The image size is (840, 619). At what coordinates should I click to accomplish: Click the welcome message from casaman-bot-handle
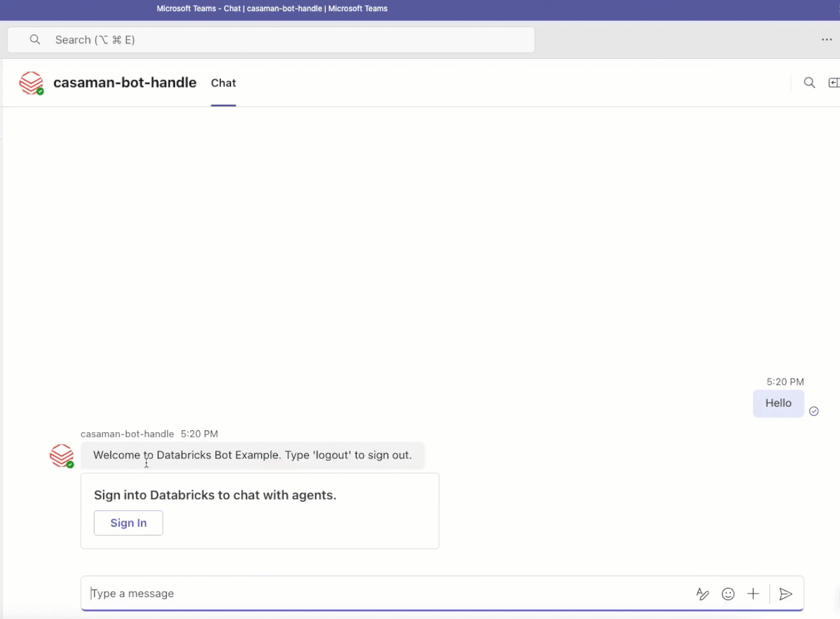click(x=253, y=455)
